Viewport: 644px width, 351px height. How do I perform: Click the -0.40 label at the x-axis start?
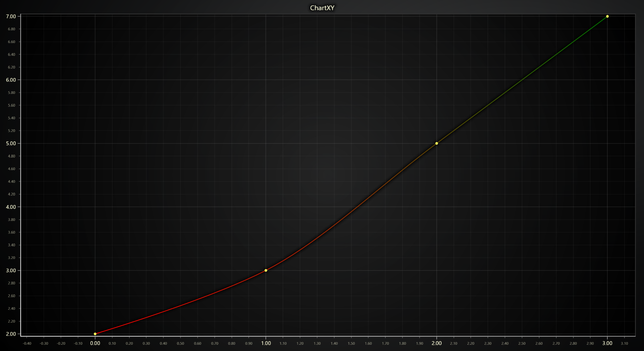[x=27, y=343]
